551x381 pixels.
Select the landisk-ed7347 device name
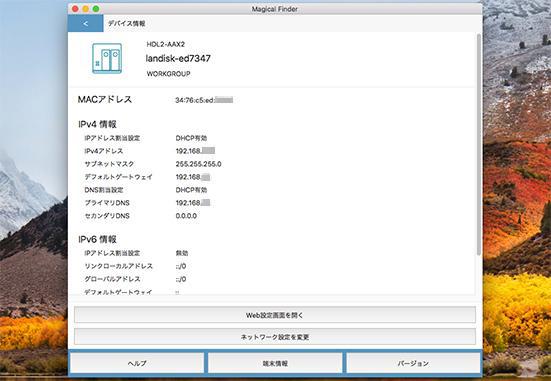click(178, 58)
